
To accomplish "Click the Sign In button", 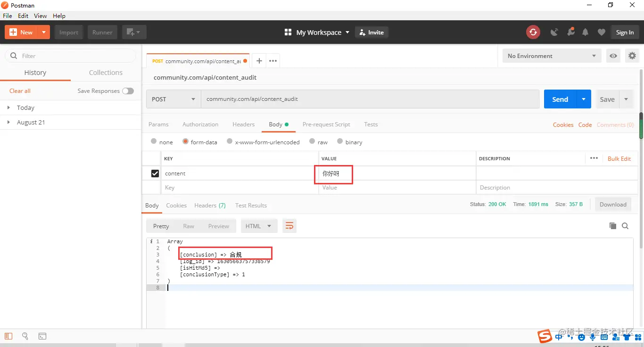I will 625,32.
